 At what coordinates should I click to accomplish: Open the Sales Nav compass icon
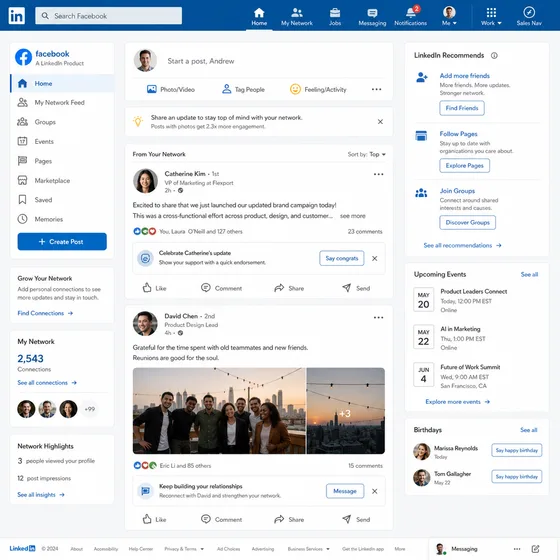(x=529, y=16)
